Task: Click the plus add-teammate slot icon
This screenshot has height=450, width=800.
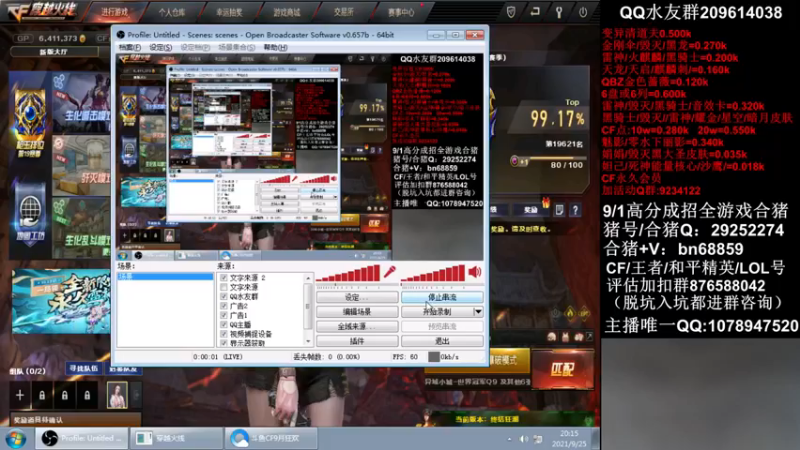Action: (20, 395)
